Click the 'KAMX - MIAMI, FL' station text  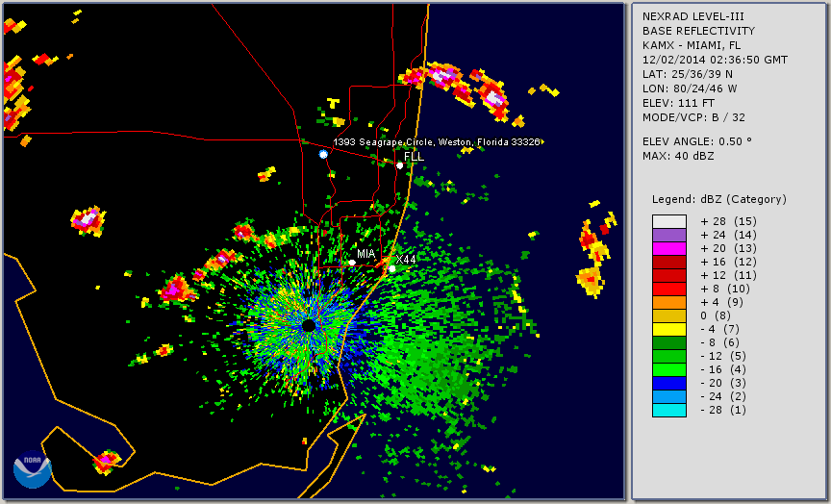coord(692,45)
